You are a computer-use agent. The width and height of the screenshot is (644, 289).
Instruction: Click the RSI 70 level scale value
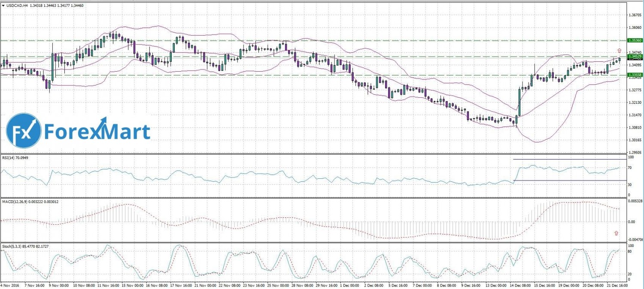(630, 168)
